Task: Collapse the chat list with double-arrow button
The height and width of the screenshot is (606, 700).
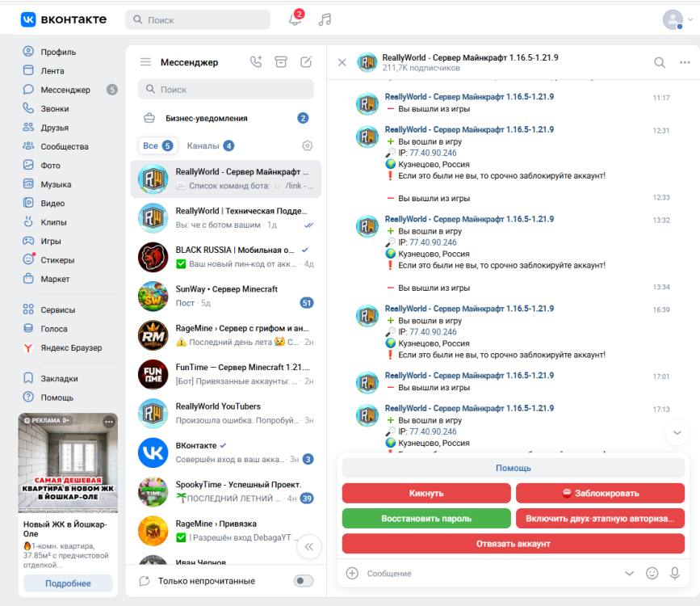Action: [x=309, y=546]
